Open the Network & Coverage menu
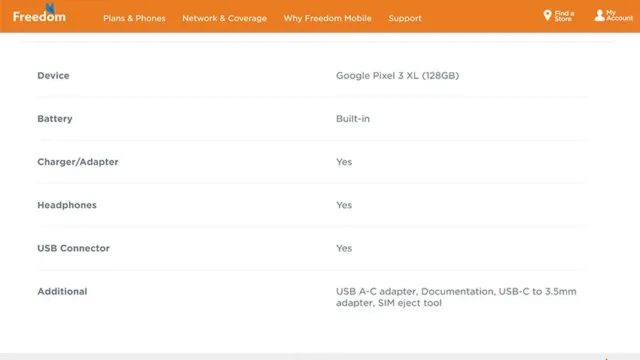This screenshot has height=360, width=640. 224,18
